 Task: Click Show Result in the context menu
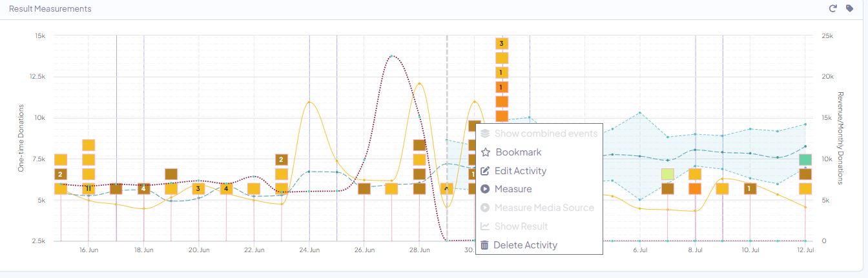point(521,226)
